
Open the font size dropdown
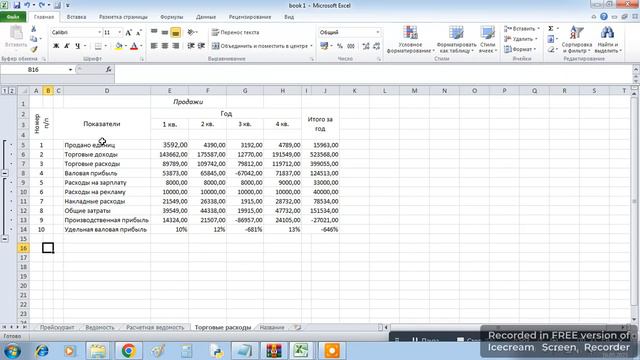(x=120, y=32)
